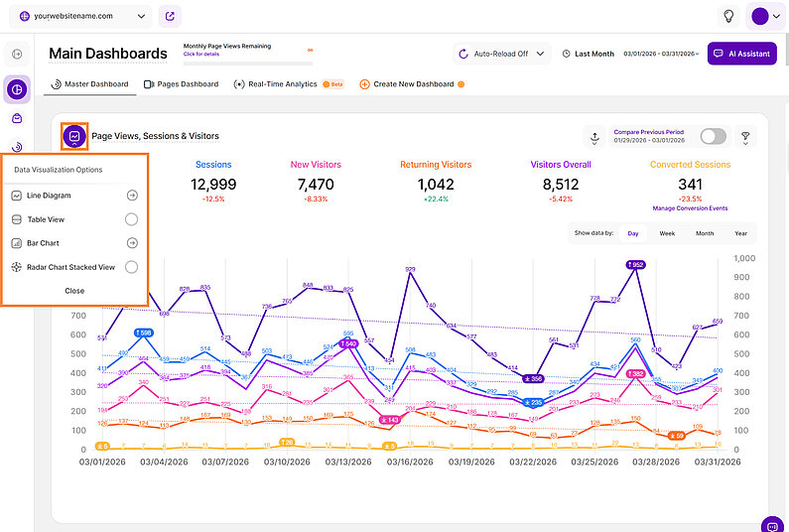This screenshot has width=789, height=532.
Task: Click the Radar Chart icon
Action: tap(16, 267)
